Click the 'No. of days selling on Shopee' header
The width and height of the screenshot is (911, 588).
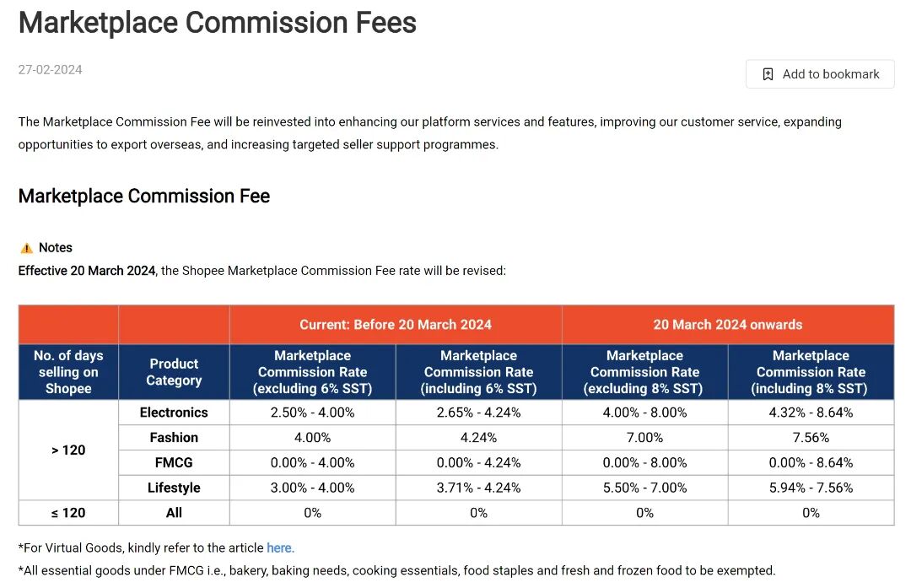[68, 372]
